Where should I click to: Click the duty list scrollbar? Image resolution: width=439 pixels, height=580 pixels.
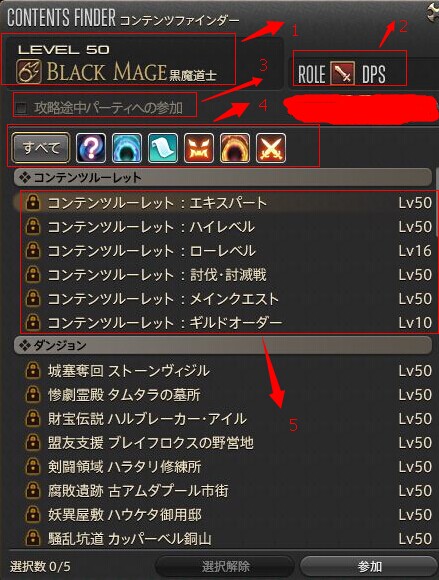pos(437,215)
